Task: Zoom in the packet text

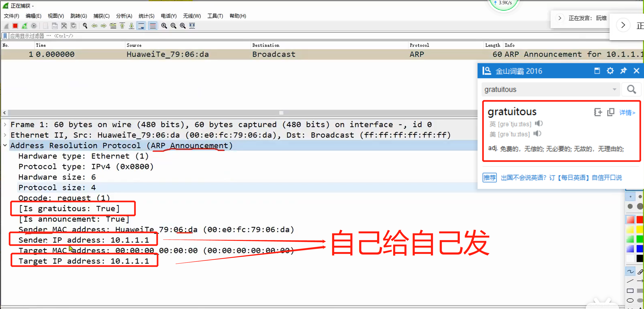Action: coord(164,26)
